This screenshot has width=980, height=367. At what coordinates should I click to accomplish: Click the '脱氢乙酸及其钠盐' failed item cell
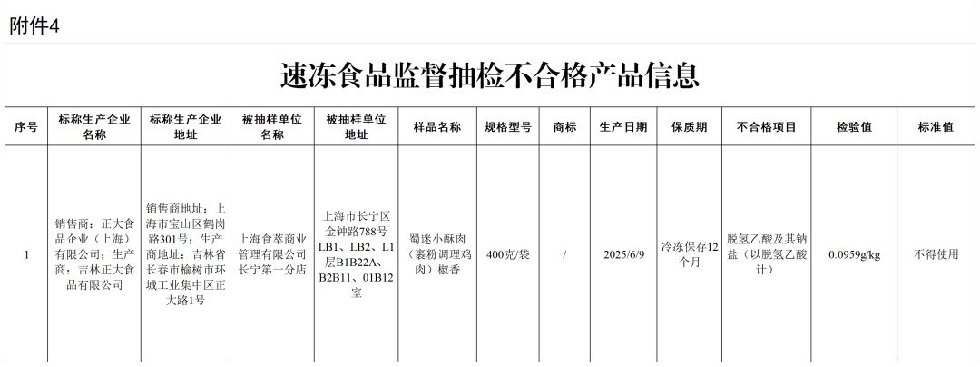pyautogui.click(x=766, y=254)
